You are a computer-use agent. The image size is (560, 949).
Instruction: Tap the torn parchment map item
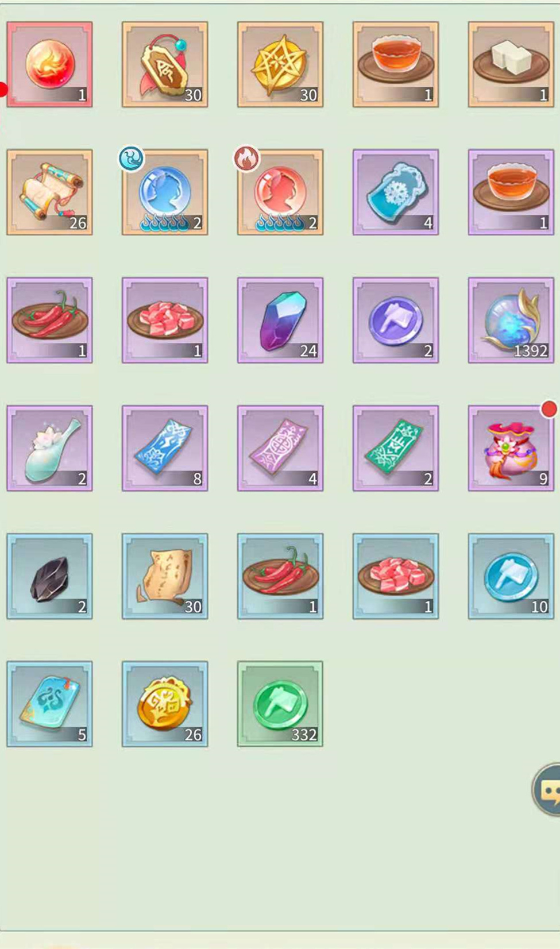coord(165,576)
